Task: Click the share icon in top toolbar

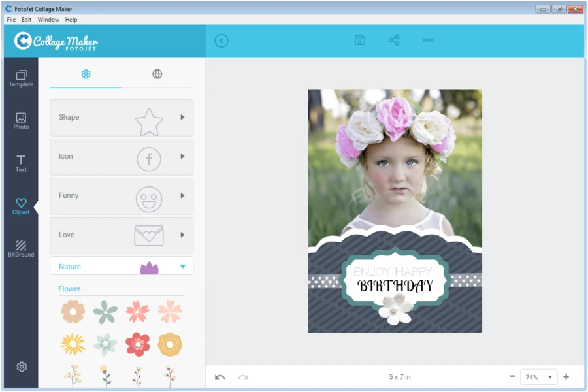Action: 394,41
